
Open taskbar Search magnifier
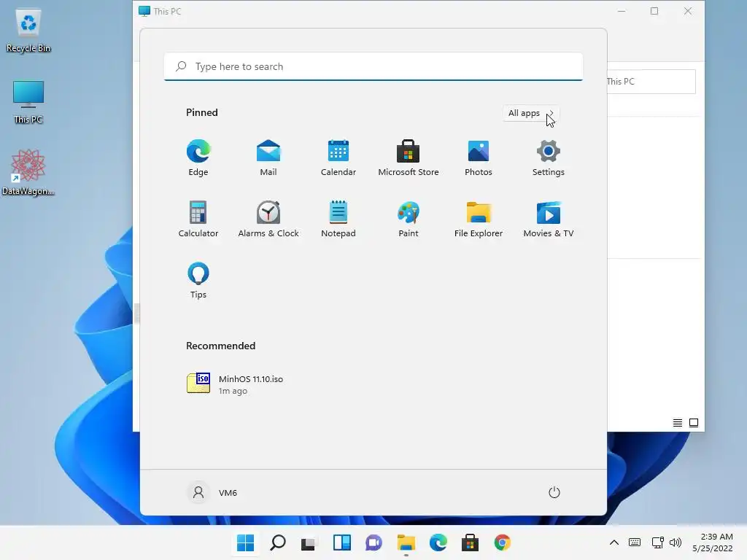278,542
